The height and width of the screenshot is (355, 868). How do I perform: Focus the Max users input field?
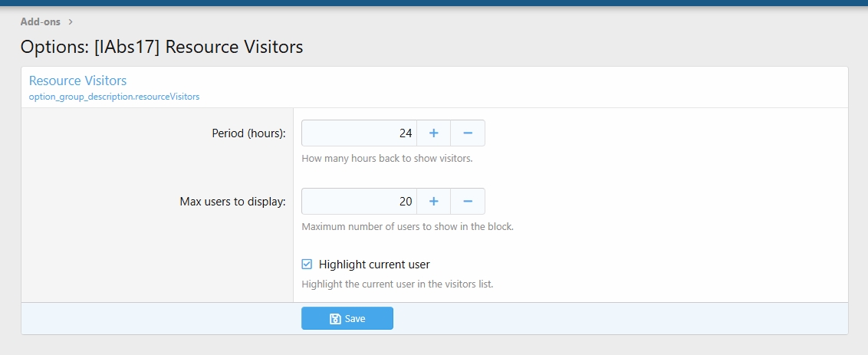[360, 201]
